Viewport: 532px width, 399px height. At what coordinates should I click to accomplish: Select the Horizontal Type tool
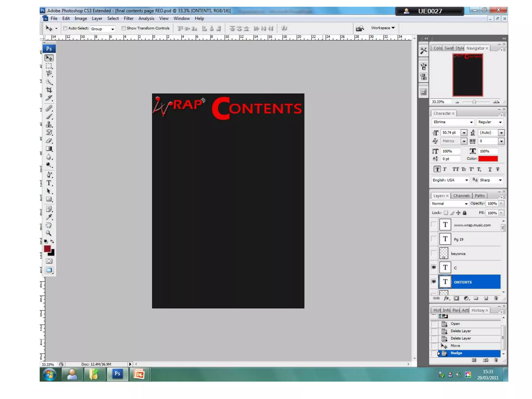coord(49,183)
